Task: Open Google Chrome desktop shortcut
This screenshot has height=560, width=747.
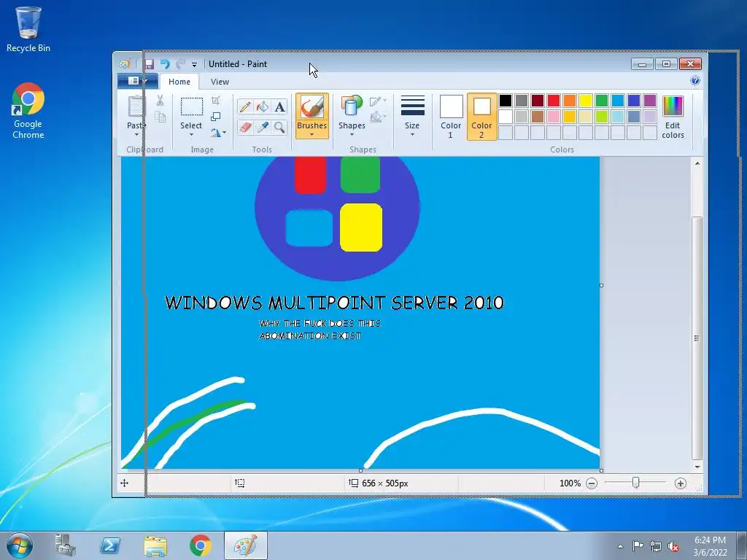Action: coord(28,111)
